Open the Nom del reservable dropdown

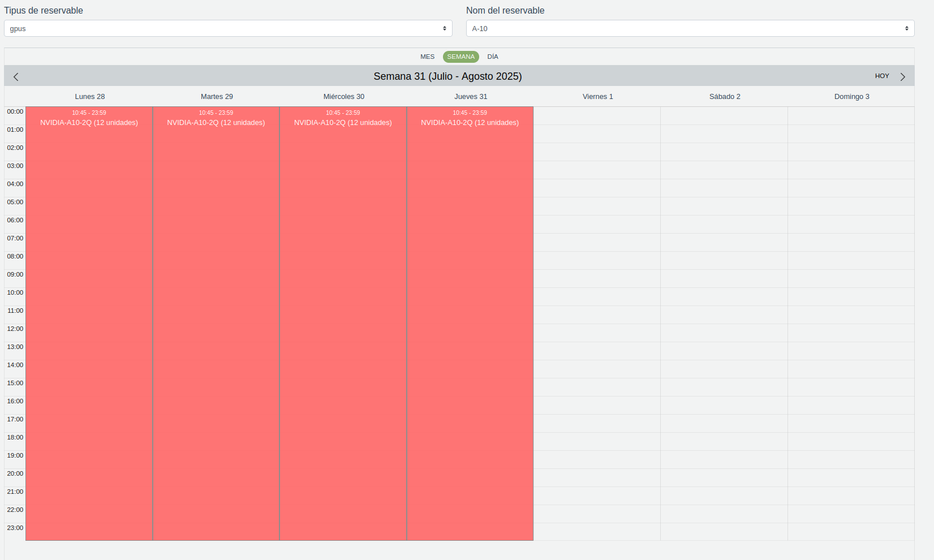point(690,28)
